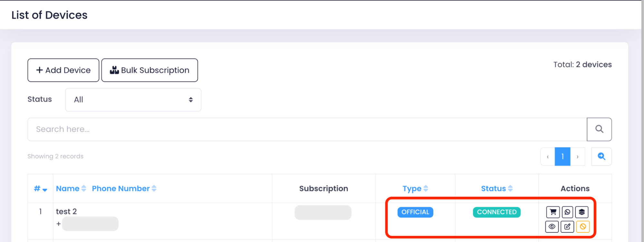The image size is (644, 242).
Task: Open Bulk Subscription
Action: click(150, 70)
